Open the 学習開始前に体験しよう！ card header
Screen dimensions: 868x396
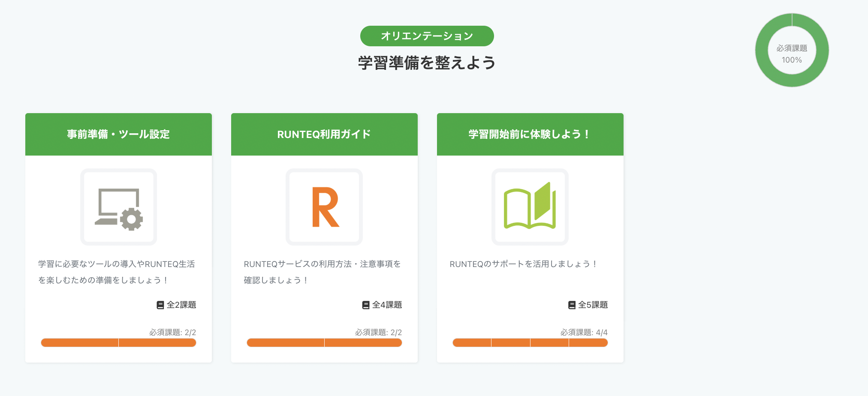tap(530, 134)
